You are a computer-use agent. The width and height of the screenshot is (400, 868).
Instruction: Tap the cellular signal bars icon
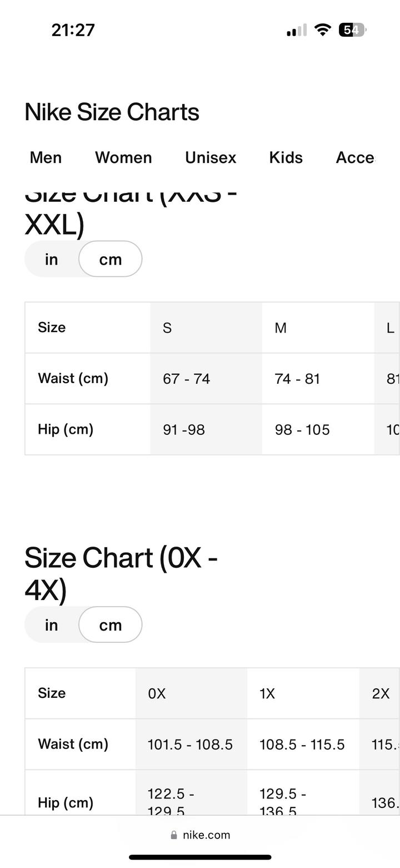point(297,31)
